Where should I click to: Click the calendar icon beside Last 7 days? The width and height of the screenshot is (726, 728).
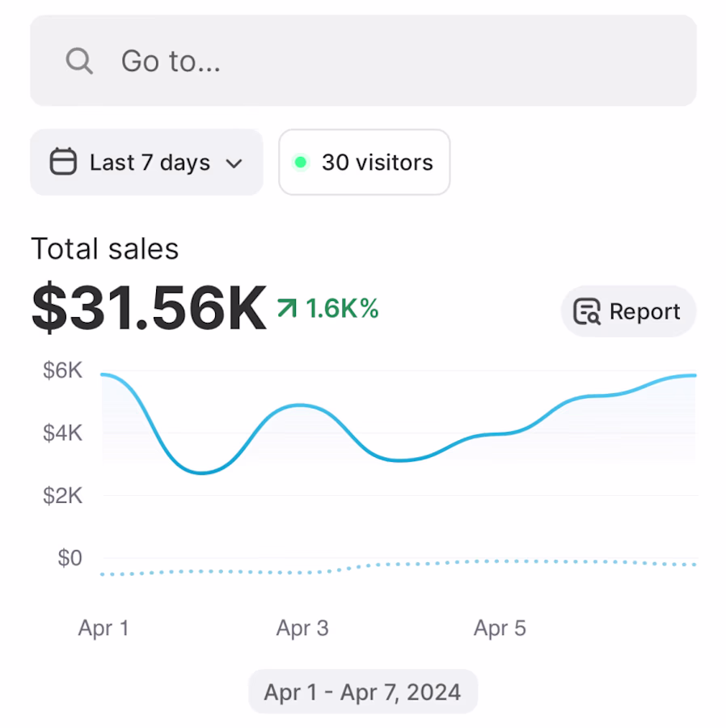coord(63,162)
